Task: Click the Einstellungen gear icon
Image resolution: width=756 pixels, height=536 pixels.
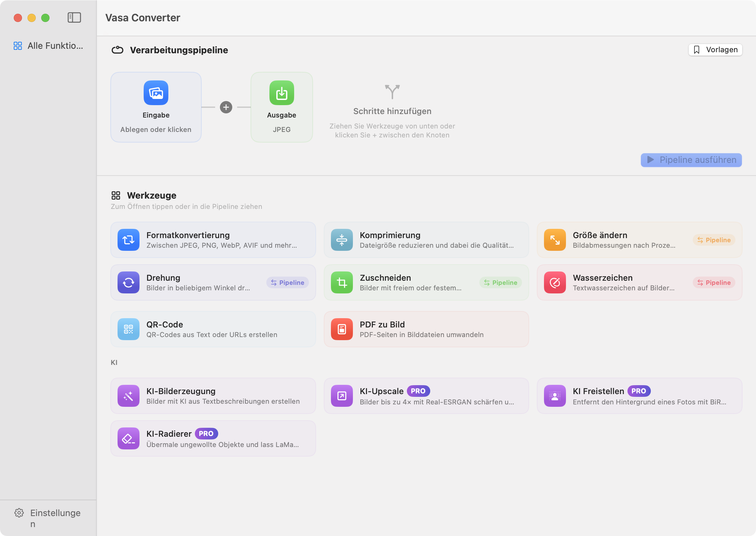Action: (19, 513)
